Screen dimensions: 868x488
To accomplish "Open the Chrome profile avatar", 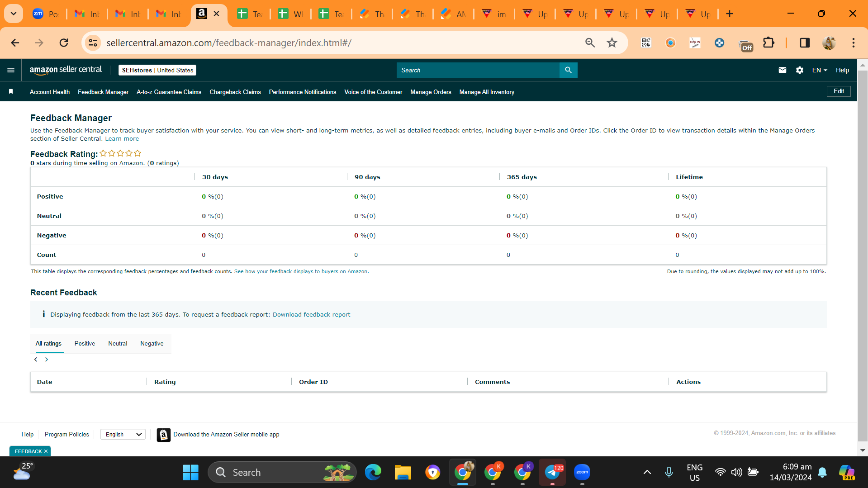I will 829,43.
